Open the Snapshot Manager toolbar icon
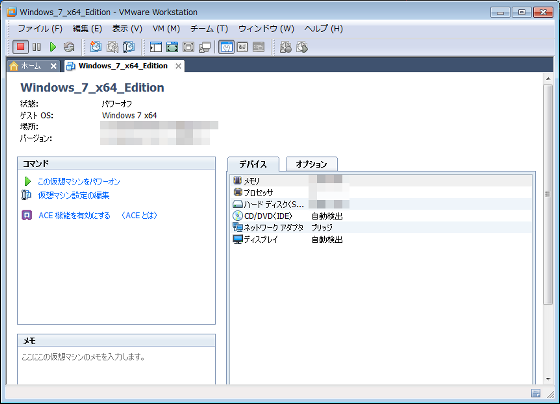 129,47
